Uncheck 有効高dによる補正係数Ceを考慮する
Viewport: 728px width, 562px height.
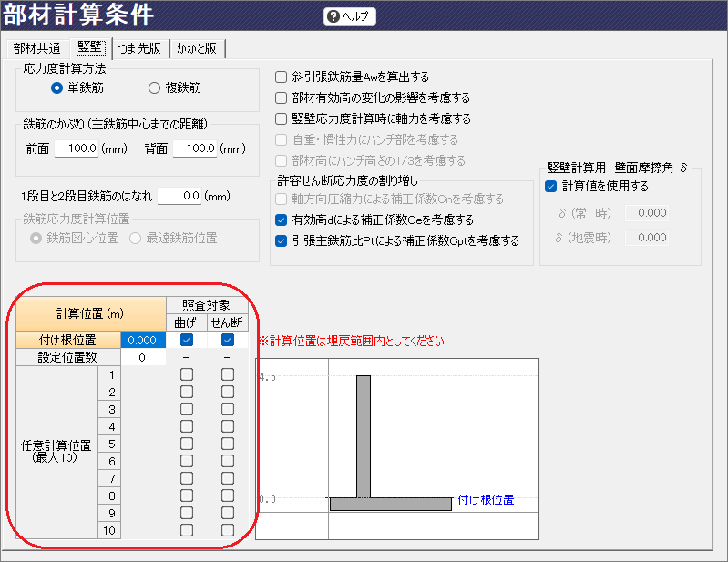(x=282, y=220)
